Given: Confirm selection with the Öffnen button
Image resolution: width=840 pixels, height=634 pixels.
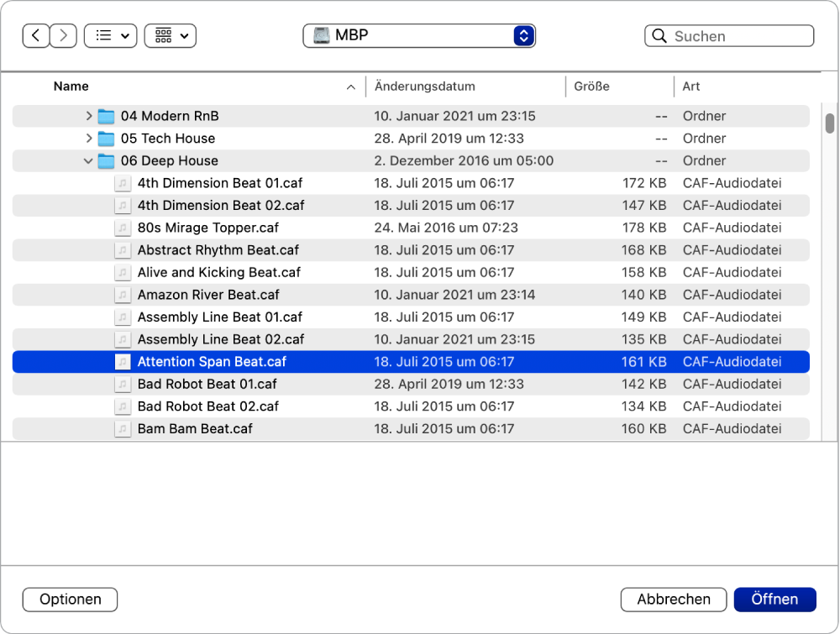Looking at the screenshot, I should [774, 599].
